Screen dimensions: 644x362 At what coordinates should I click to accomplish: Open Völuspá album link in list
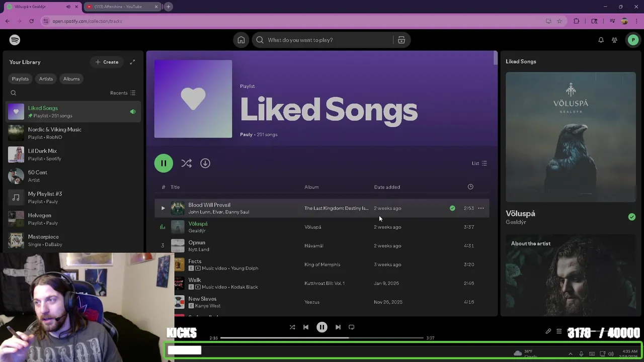click(312, 227)
